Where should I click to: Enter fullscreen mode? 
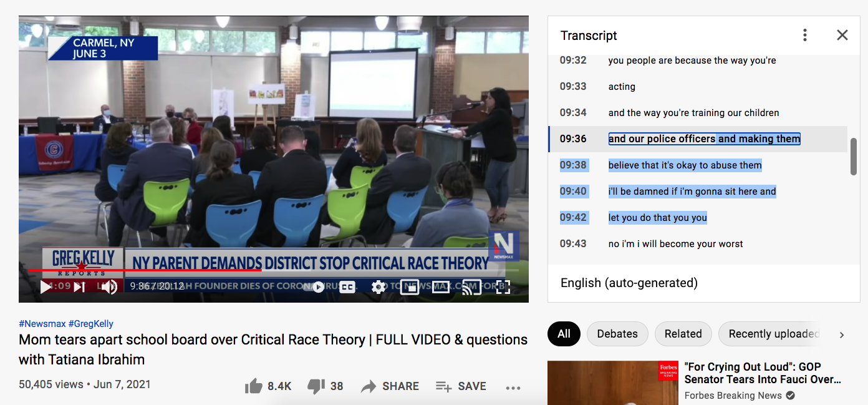(503, 287)
